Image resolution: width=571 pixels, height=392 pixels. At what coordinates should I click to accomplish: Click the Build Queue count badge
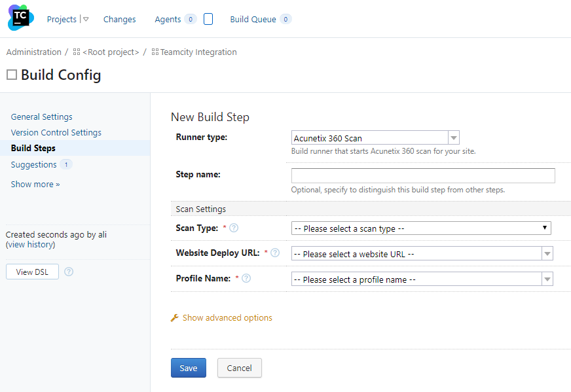tap(286, 19)
